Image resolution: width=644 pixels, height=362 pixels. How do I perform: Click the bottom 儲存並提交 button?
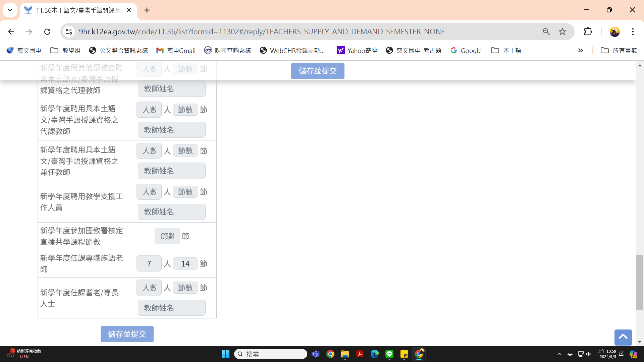pos(127,334)
